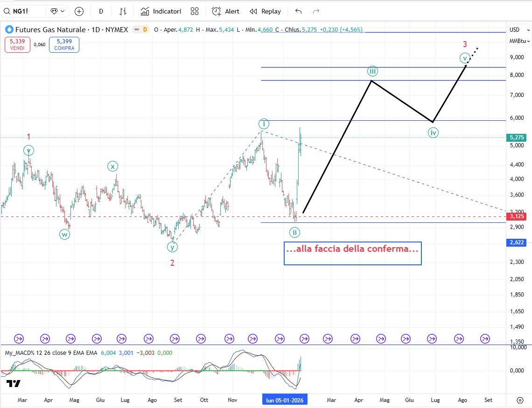Open the indicator templates grid icon
Viewport: 532px width, 408px height.
(195, 11)
